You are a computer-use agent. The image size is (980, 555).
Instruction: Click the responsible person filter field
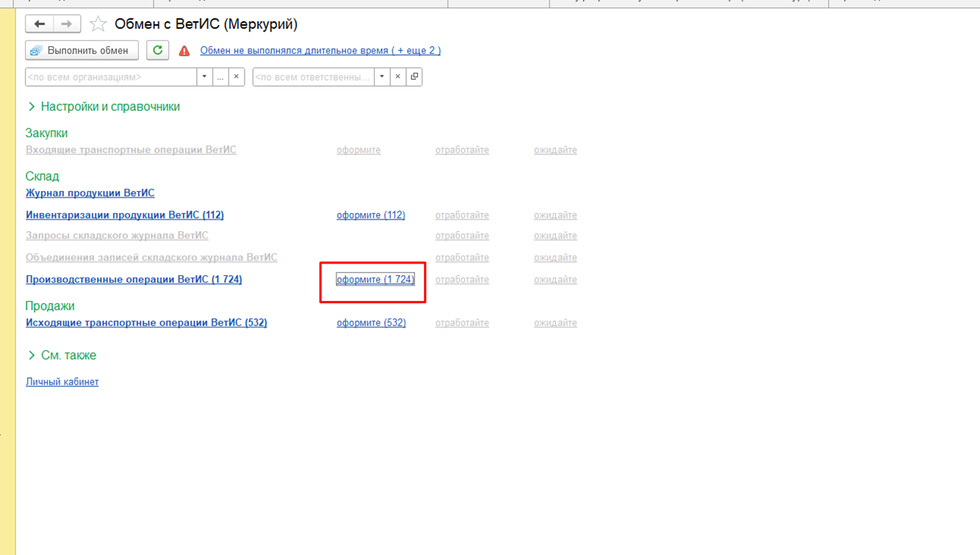(313, 76)
